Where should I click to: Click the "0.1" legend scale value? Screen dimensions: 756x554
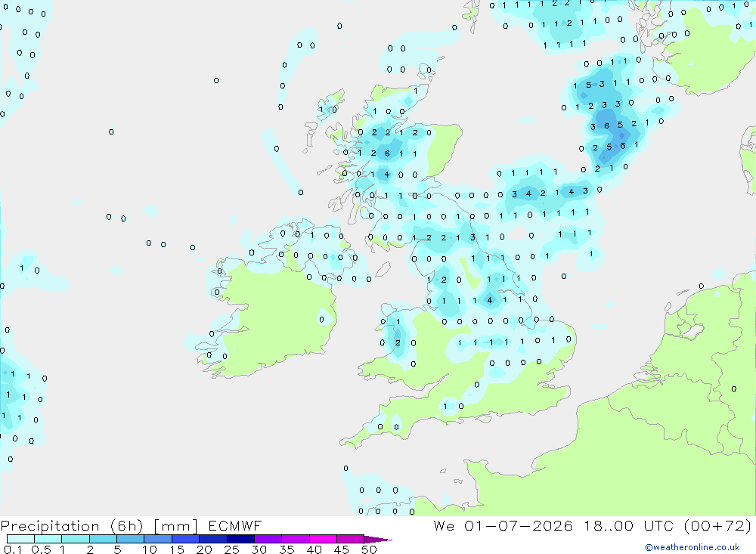click(x=13, y=549)
